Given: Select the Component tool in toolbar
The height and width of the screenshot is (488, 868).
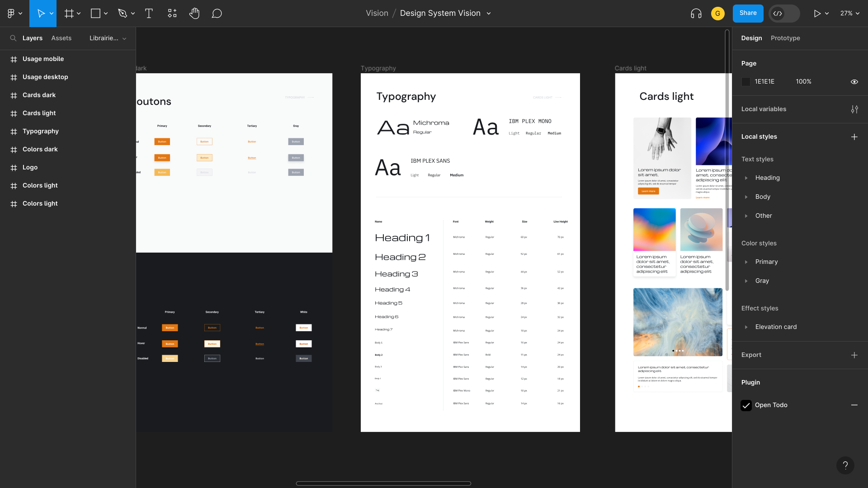Looking at the screenshot, I should click(x=172, y=13).
